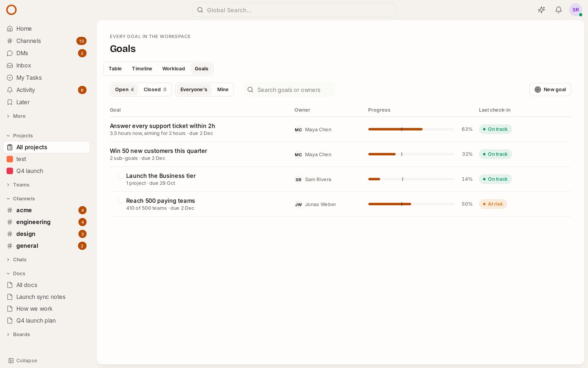Screen dimensions: 588x368
Task: Filter goals to Everyone's
Action: pos(194,90)
